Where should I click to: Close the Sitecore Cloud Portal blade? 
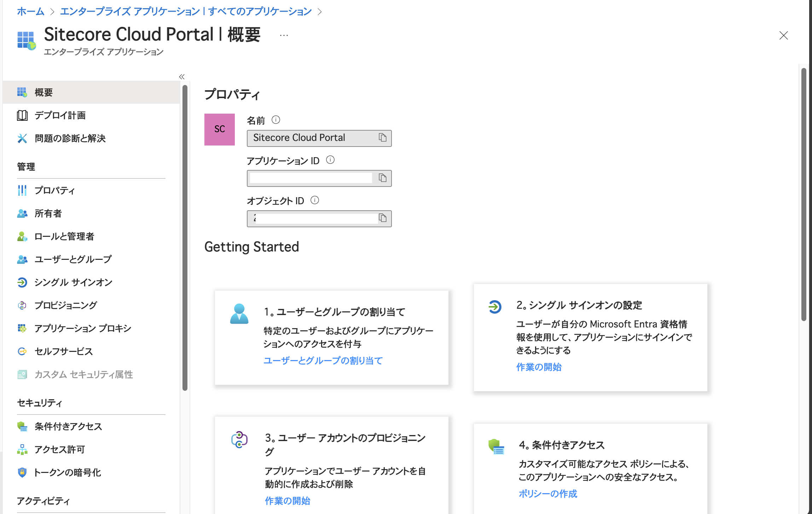click(783, 35)
